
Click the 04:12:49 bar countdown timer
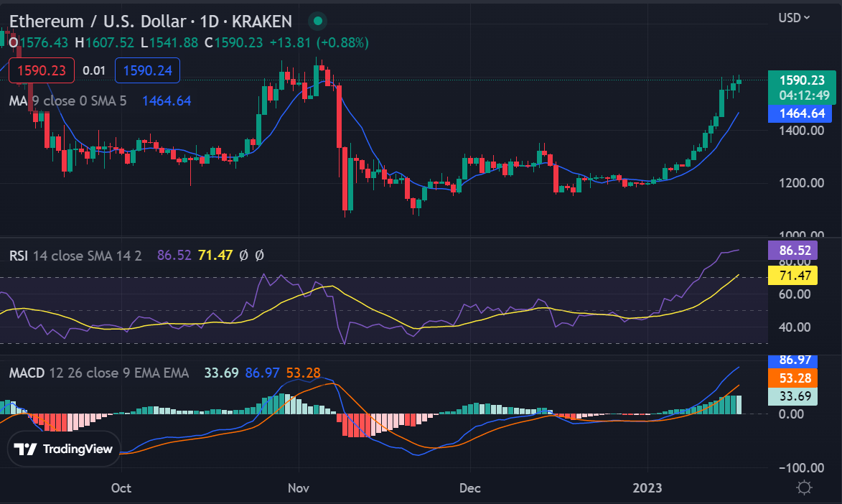tap(804, 95)
